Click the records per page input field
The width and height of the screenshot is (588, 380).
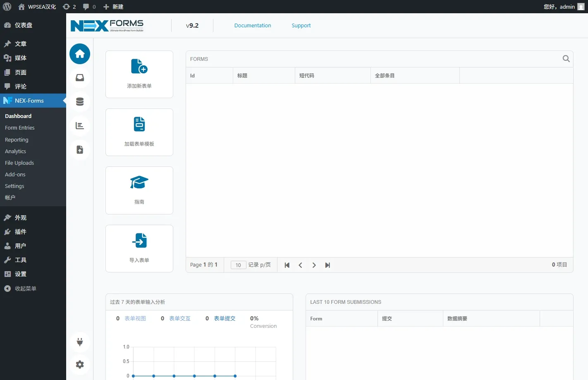(x=238, y=265)
